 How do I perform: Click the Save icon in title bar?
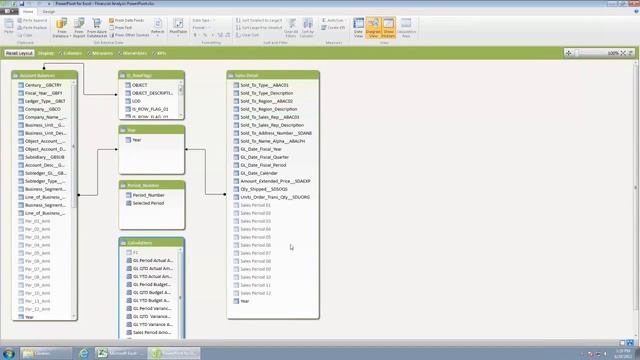22,4
